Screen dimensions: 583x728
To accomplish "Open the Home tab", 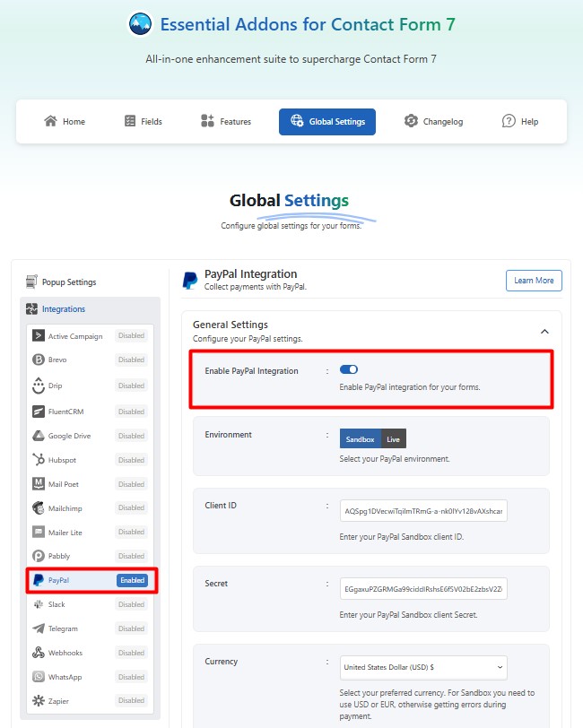I will coord(65,121).
